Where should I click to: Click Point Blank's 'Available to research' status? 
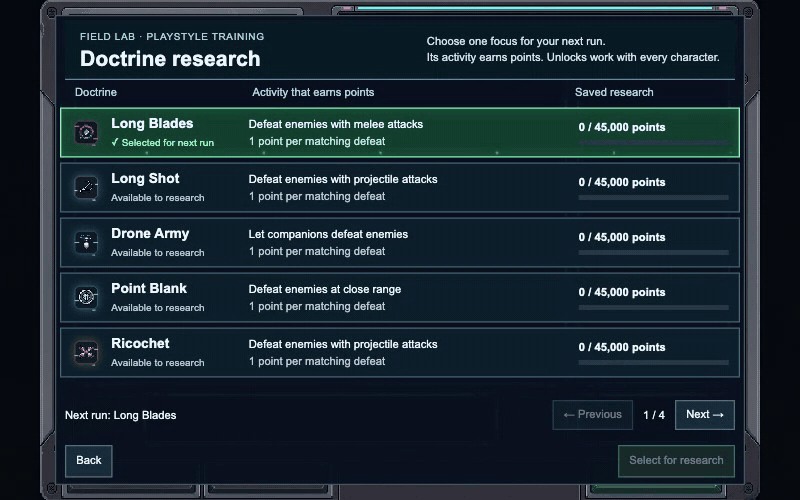click(x=158, y=308)
